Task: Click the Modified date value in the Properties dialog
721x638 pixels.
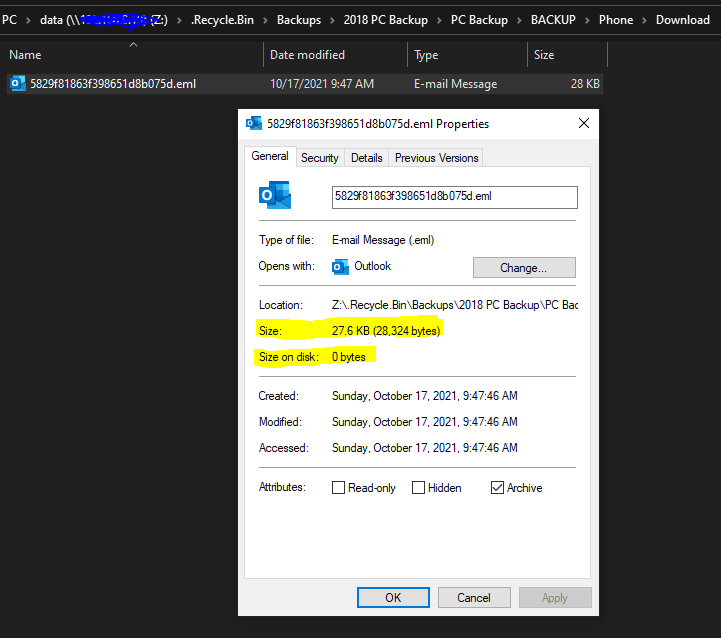Action: click(425, 422)
